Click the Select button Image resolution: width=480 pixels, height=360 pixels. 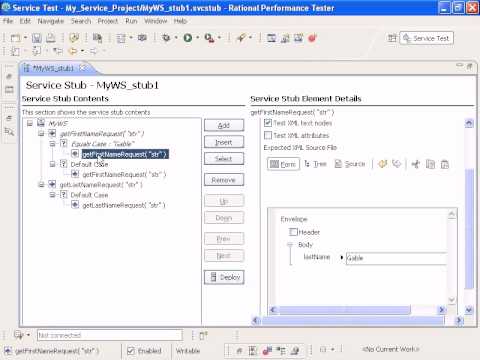[224, 159]
